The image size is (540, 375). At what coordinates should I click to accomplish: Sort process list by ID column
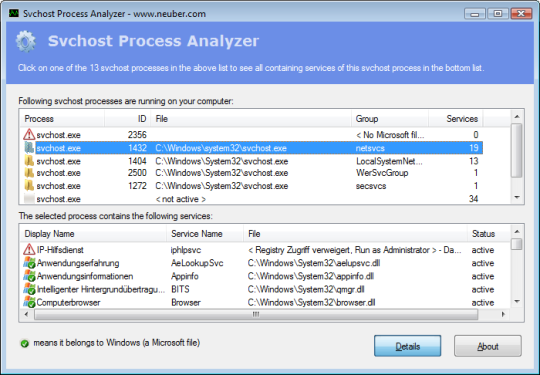pyautogui.click(x=127, y=119)
